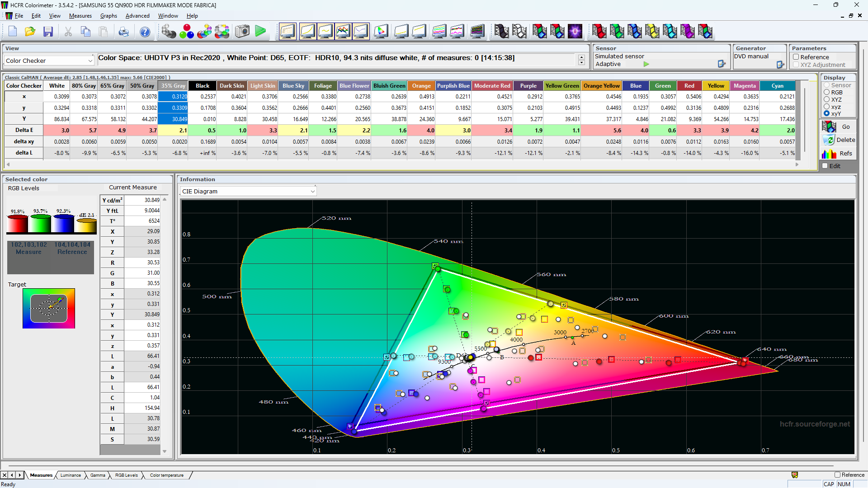Viewport: 868px width, 488px height.
Task: Open the Measures menu
Action: pyautogui.click(x=80, y=16)
